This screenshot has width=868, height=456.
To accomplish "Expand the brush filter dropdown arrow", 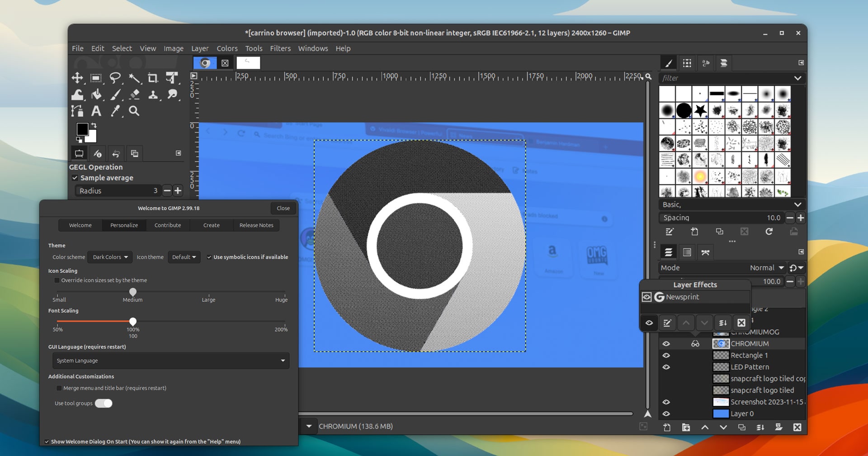I will click(798, 78).
